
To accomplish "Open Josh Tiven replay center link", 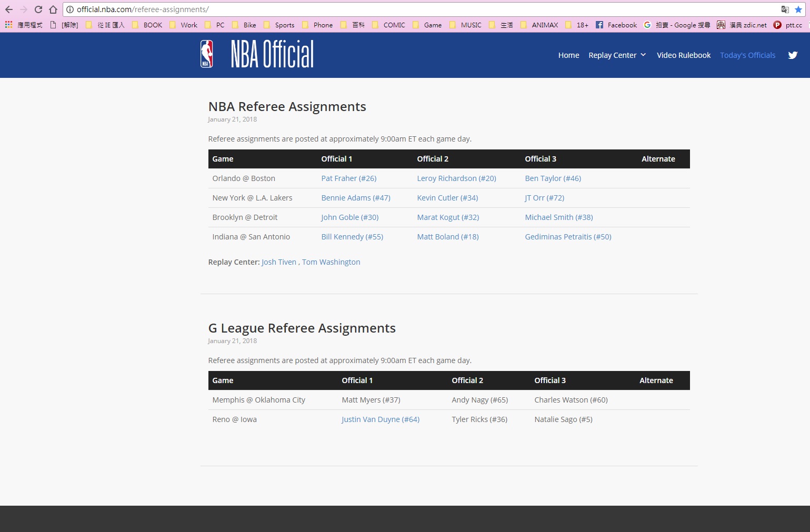I will coord(278,262).
